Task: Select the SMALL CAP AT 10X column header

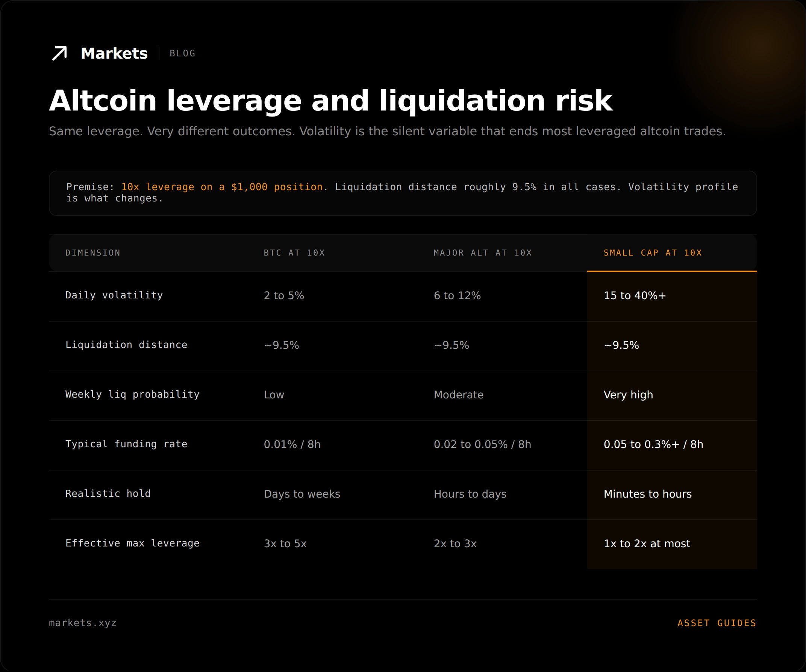Action: tap(653, 253)
